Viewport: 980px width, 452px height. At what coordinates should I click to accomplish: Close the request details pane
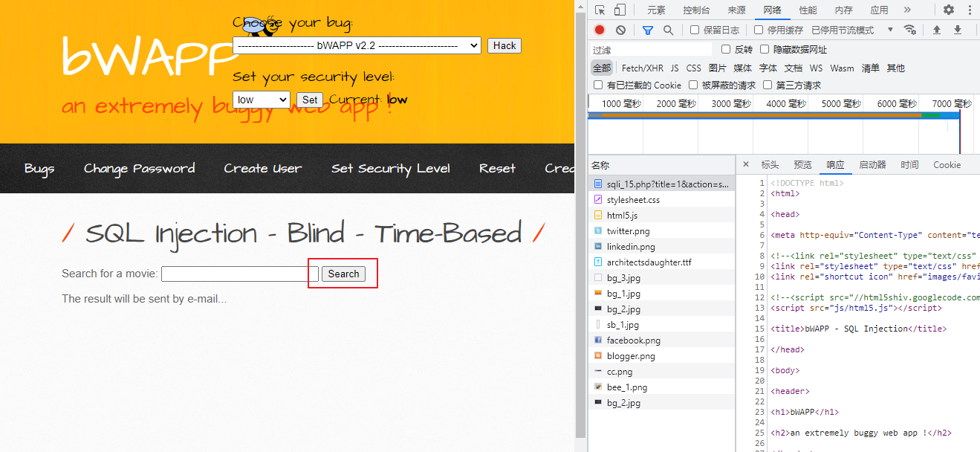(x=745, y=165)
